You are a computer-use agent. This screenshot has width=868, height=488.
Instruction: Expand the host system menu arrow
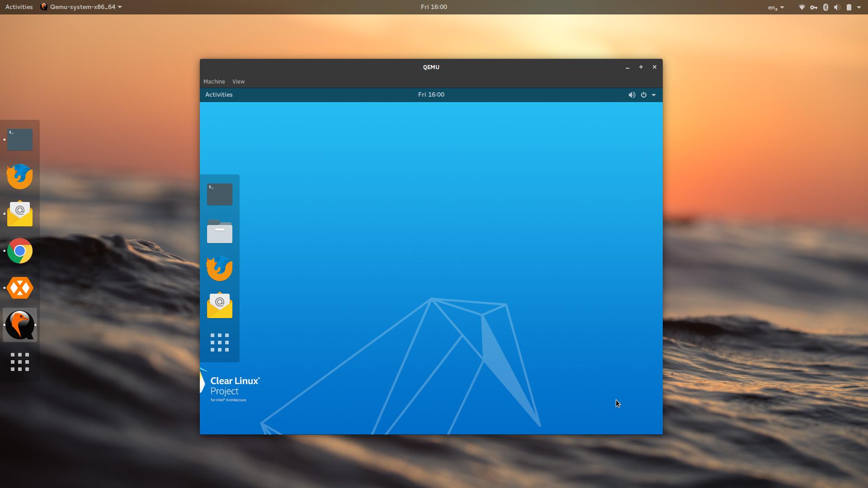[x=859, y=7]
